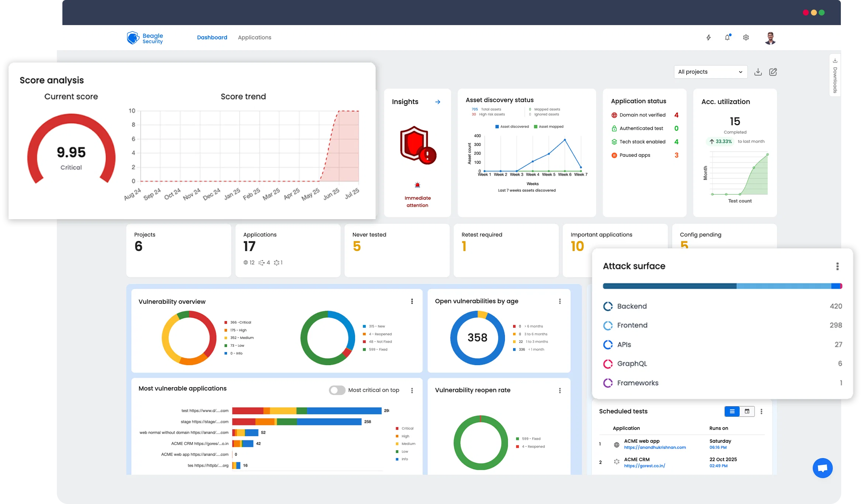The image size is (863, 504).
Task: Click the test https://www.d/....com bar
Action: (307, 411)
